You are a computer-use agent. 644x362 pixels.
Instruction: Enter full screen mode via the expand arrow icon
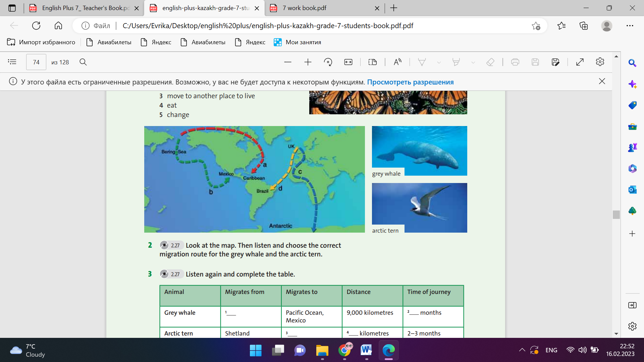click(x=580, y=62)
